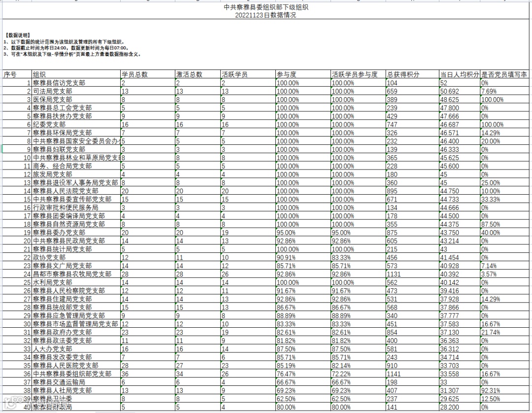Select the 察雅县信访党支部 cell
532x413 pixels.
[x=76, y=83]
